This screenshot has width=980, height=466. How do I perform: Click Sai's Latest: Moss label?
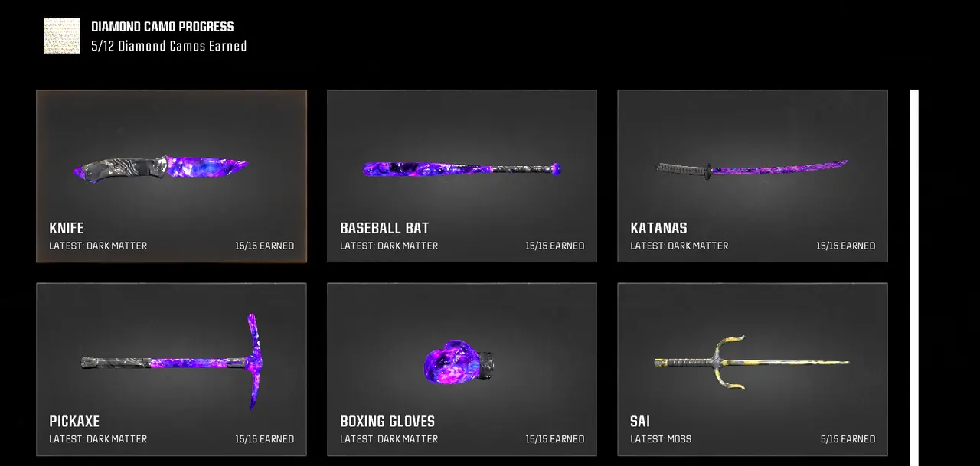point(661,439)
